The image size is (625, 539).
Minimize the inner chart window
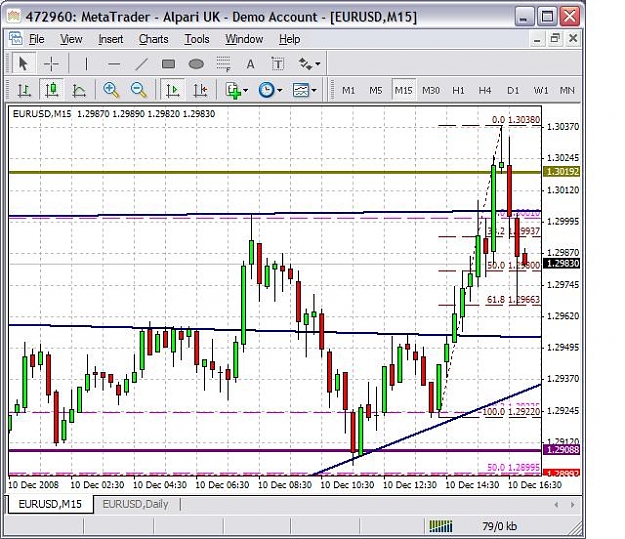[x=537, y=39]
